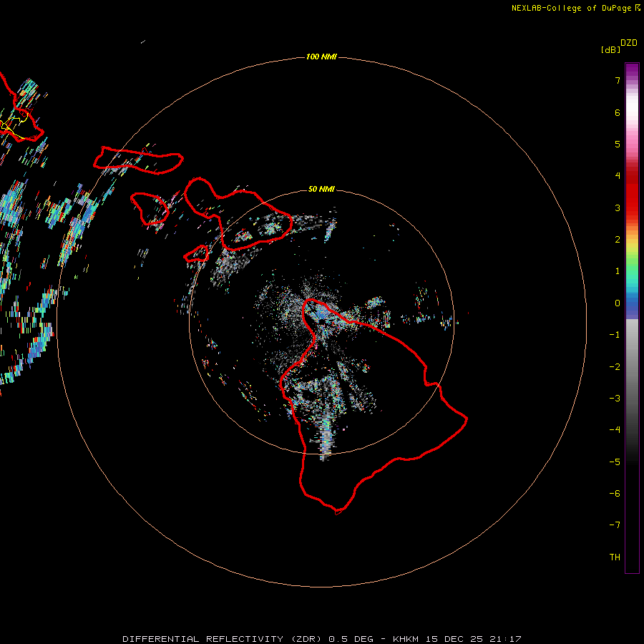Click the "50 NMI" range ring label

pos(321,189)
